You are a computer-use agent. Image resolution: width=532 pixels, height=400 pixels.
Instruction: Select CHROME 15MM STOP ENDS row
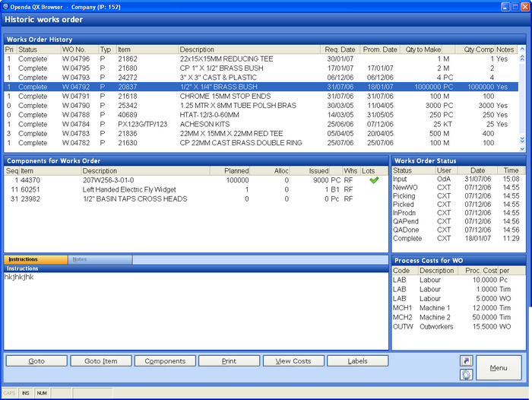pos(261,96)
